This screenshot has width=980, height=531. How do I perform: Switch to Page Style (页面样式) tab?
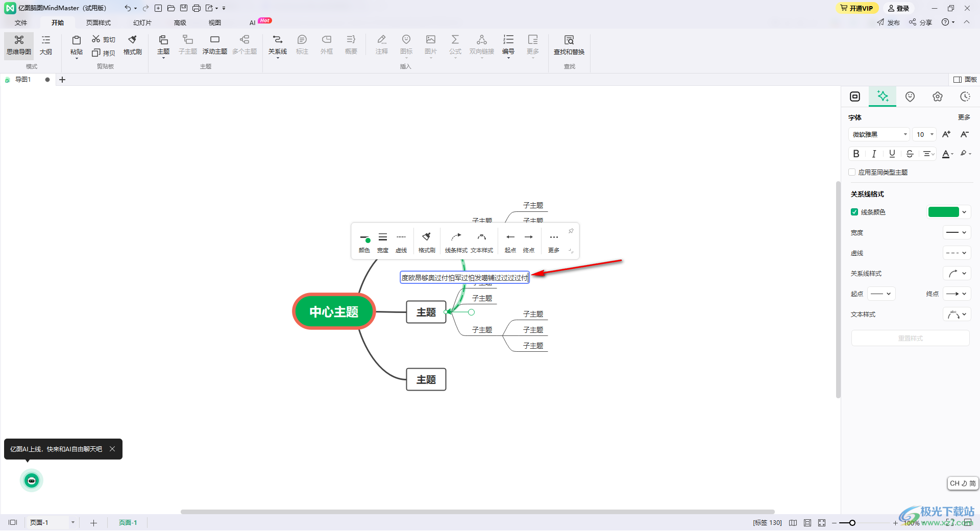(x=99, y=22)
